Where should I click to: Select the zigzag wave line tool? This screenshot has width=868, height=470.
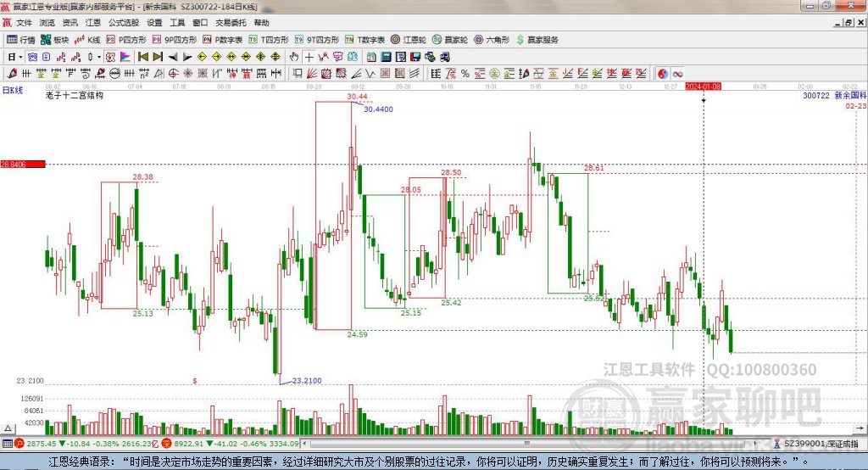pos(370,73)
